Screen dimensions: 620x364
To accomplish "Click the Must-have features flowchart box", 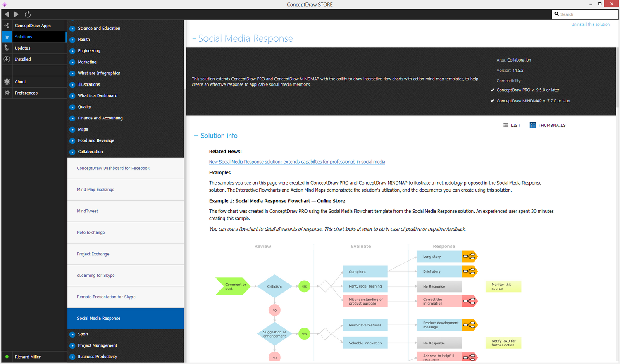I will tap(365, 325).
